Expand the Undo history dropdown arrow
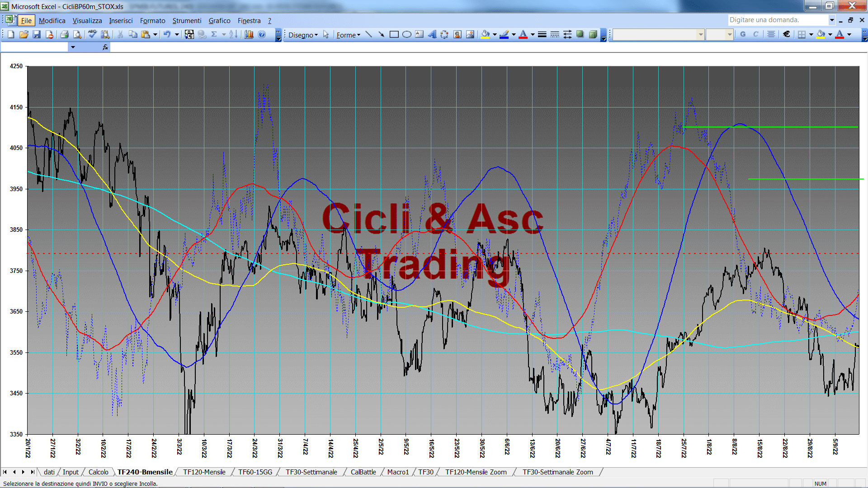868x488 pixels. pos(177,34)
